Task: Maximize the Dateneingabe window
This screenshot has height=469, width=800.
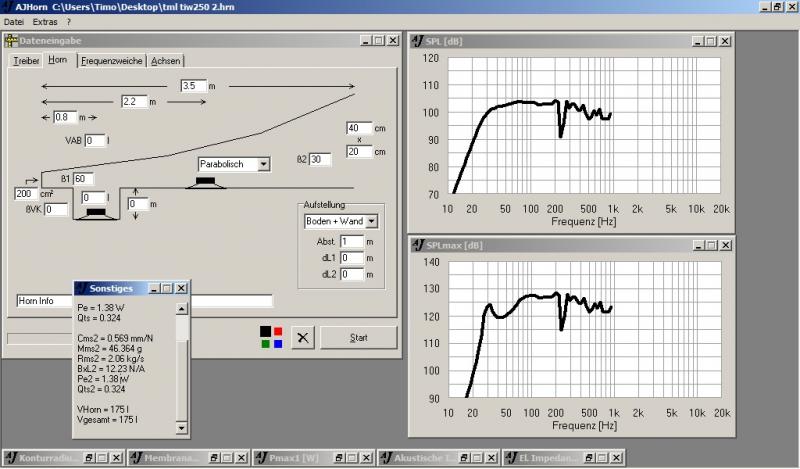Action: click(379, 40)
